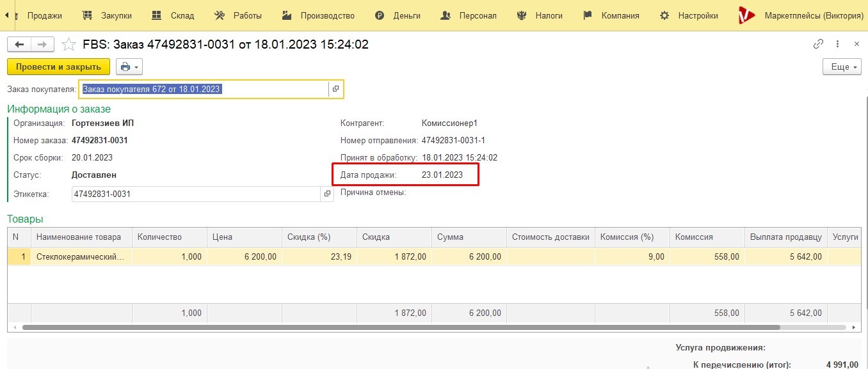Click the Выплата продавцу column header
868x369 pixels.
pyautogui.click(x=786, y=237)
